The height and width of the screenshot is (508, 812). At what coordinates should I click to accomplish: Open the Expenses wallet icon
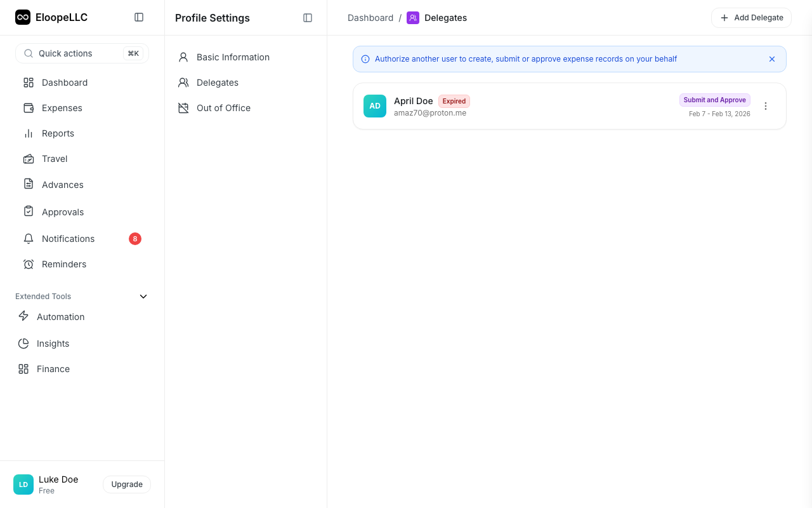click(x=29, y=108)
